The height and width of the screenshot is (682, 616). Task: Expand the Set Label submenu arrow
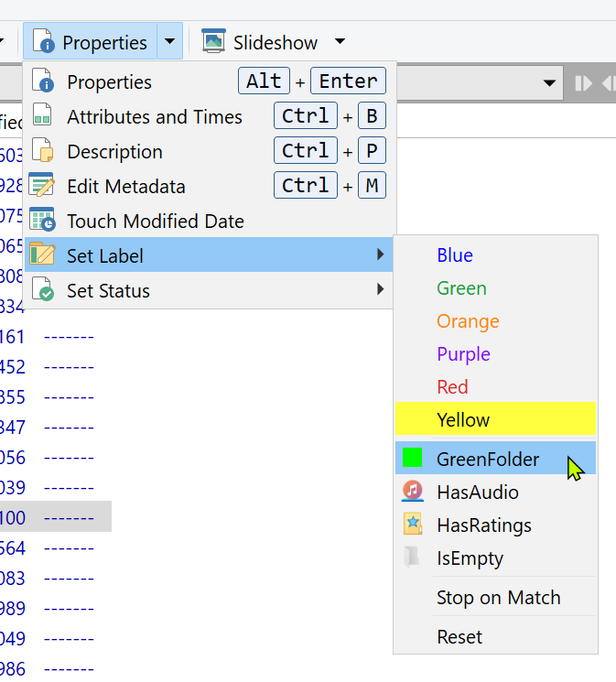[x=380, y=254]
